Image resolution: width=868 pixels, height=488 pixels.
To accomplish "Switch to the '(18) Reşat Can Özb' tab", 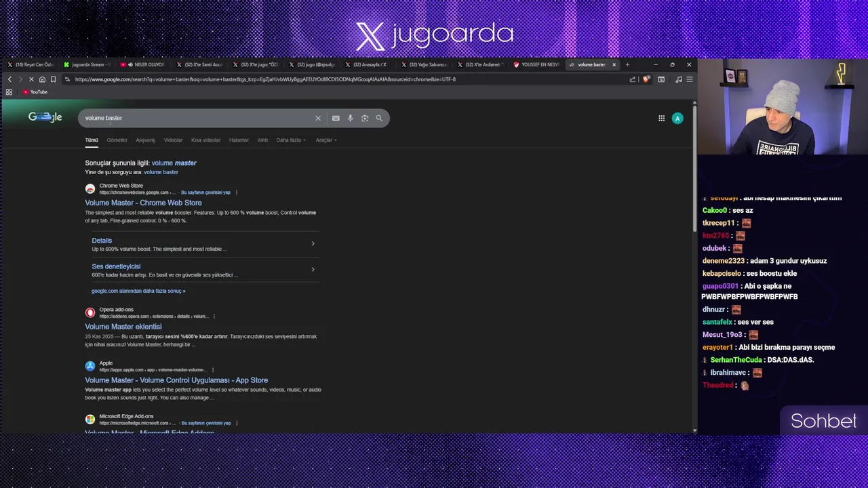I will 30,64.
